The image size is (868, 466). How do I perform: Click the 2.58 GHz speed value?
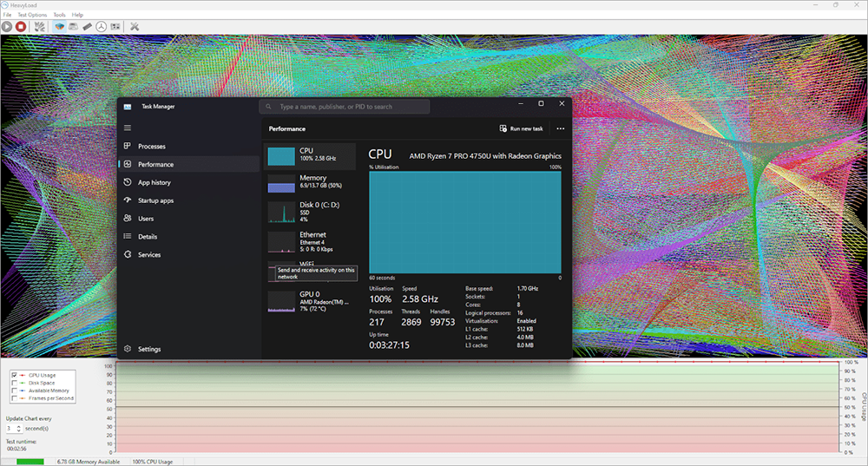420,299
